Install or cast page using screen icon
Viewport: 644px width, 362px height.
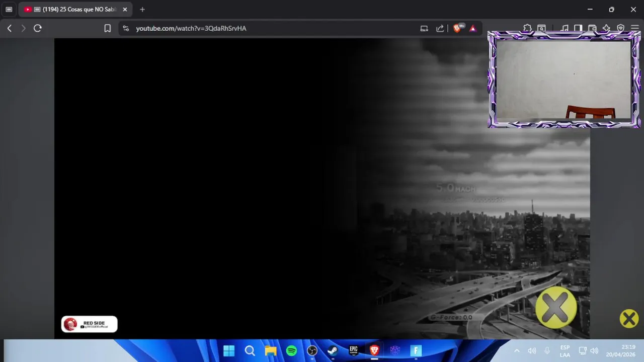424,29
